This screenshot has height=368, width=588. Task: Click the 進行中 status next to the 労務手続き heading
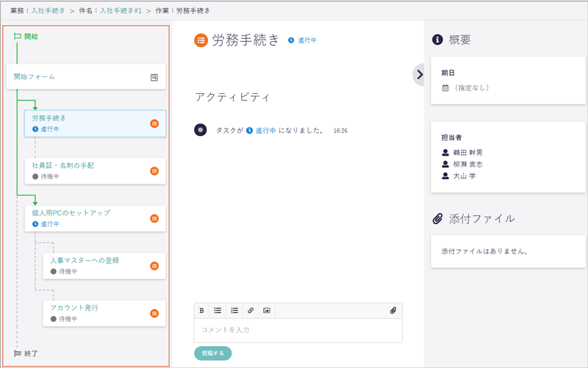(x=303, y=41)
